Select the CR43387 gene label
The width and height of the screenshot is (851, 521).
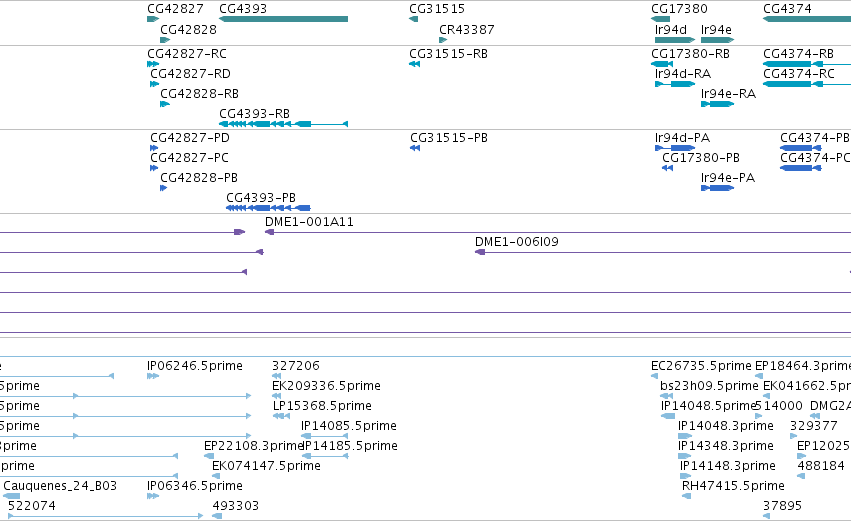click(467, 29)
